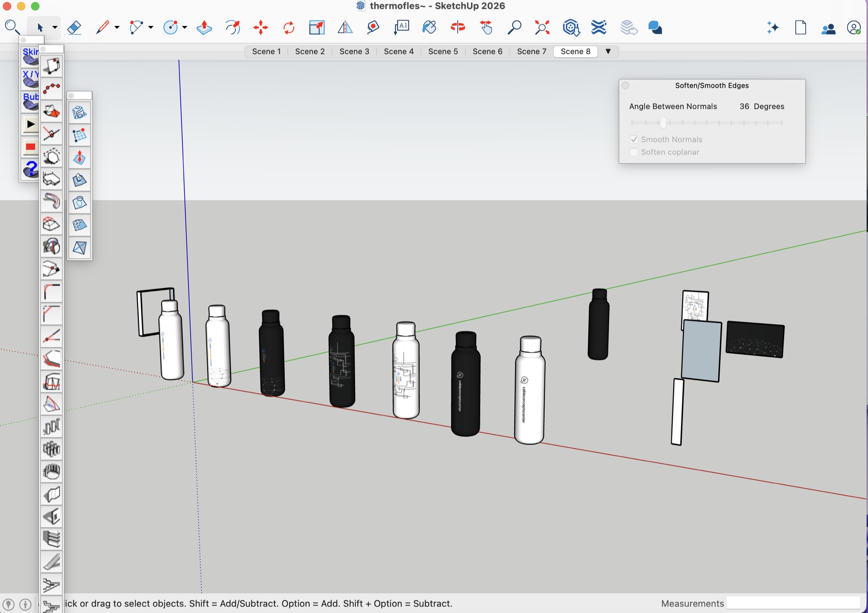Click the black play triangle icon
Viewport: 868px width, 613px height.
coord(30,124)
